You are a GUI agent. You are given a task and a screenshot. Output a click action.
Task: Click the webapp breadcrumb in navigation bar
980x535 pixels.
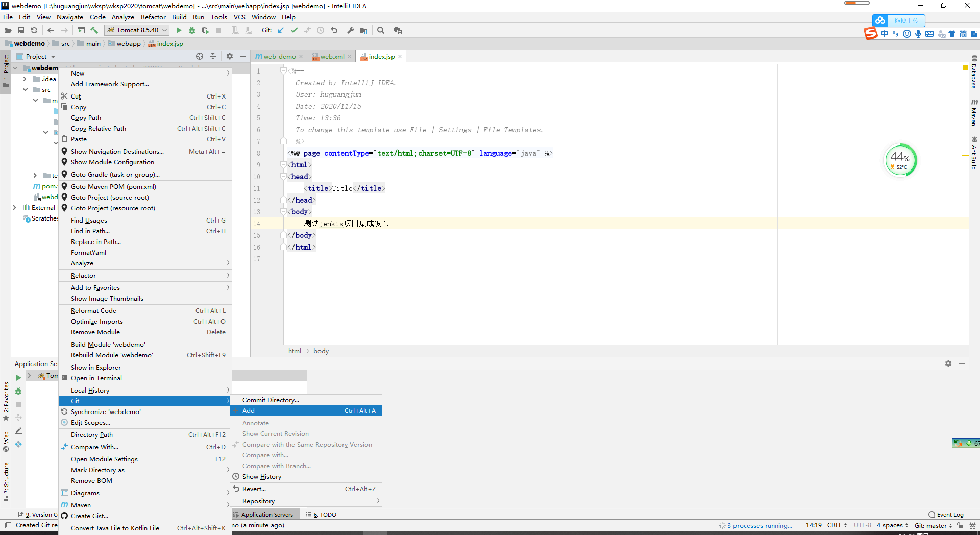pos(124,44)
